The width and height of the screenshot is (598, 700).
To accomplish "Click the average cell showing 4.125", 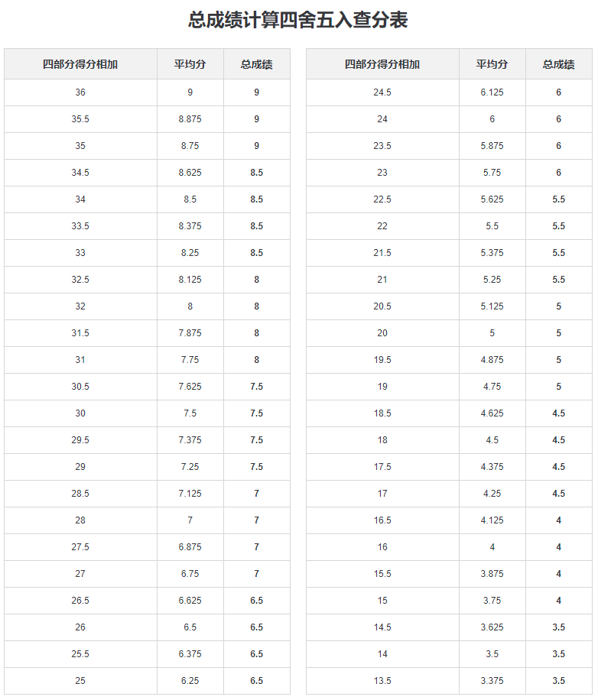I will (492, 520).
